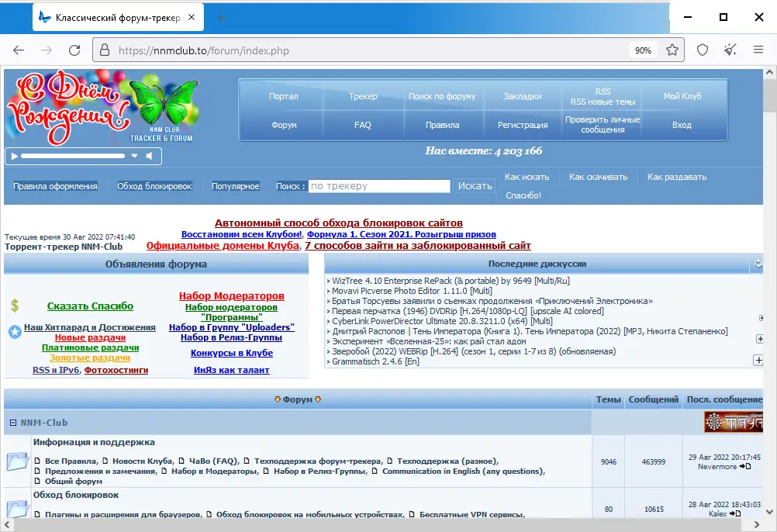The height and width of the screenshot is (532, 777).
Task: Click the Спасибо! link
Action: 523,195
